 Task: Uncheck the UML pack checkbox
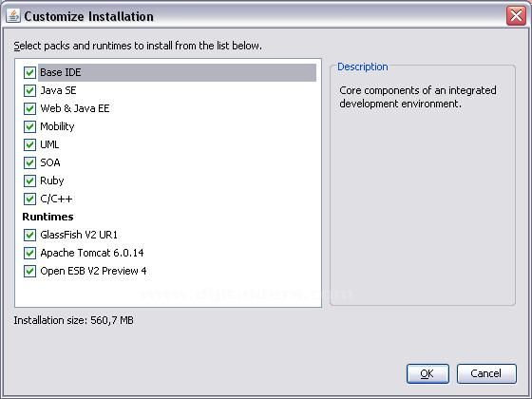click(29, 144)
